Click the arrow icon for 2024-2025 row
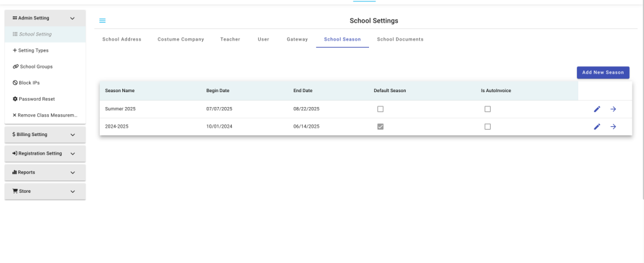644x263 pixels. (613, 126)
